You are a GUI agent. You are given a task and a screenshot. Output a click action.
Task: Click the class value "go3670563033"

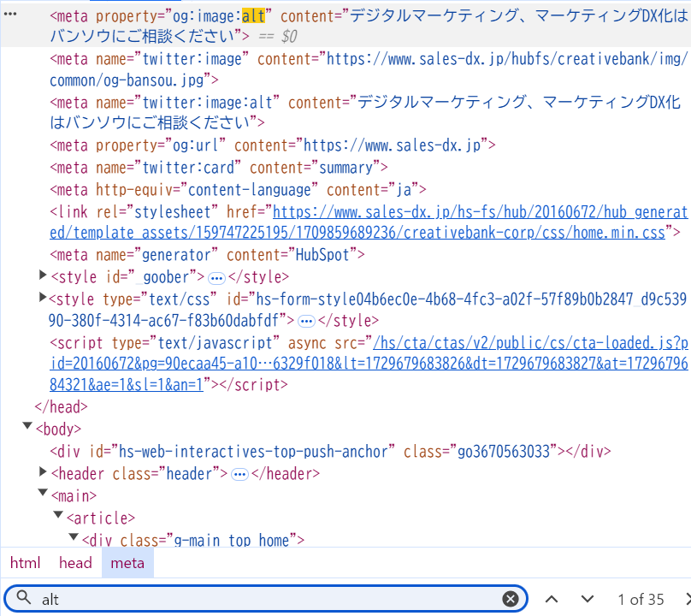pyautogui.click(x=505, y=452)
